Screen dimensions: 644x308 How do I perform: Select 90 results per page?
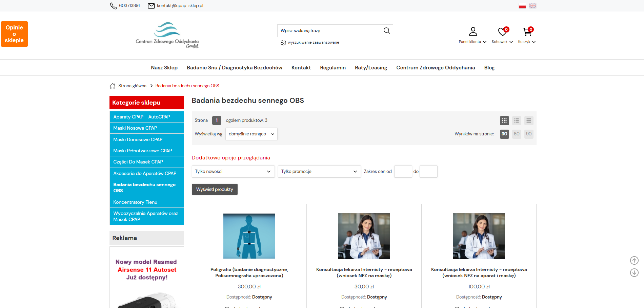click(x=528, y=134)
